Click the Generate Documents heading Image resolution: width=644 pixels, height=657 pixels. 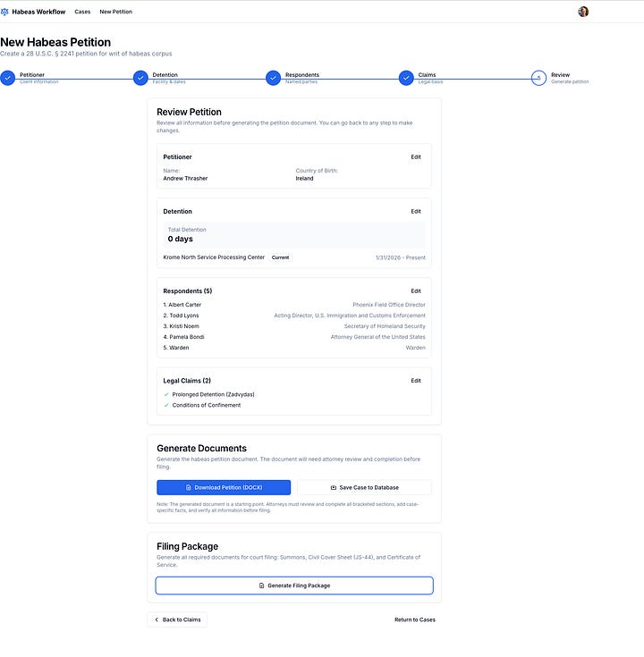[x=201, y=449]
